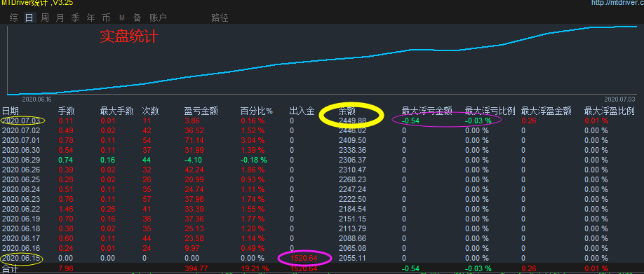This screenshot has width=644, height=274.
Task: Open the 路径 path tab
Action: (220, 18)
